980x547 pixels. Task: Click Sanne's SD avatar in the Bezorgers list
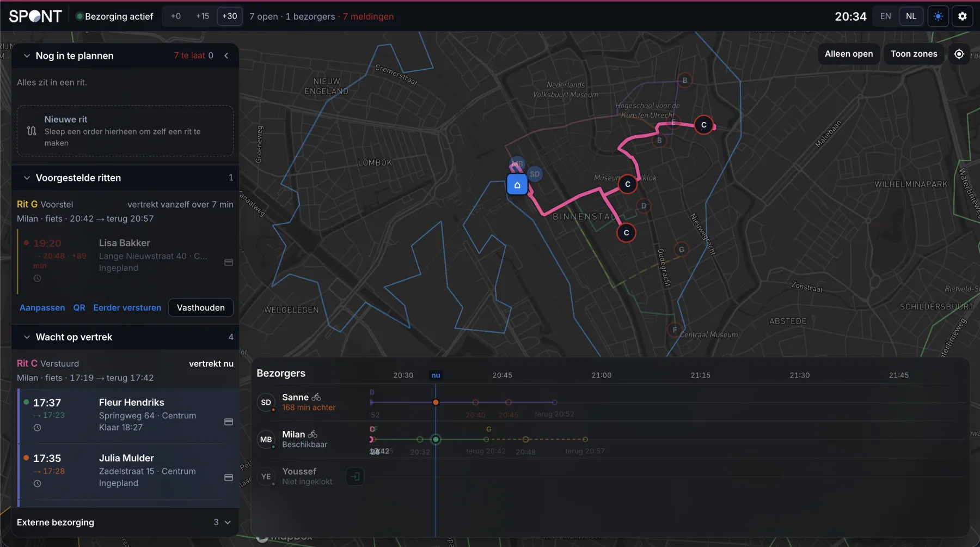tap(266, 403)
